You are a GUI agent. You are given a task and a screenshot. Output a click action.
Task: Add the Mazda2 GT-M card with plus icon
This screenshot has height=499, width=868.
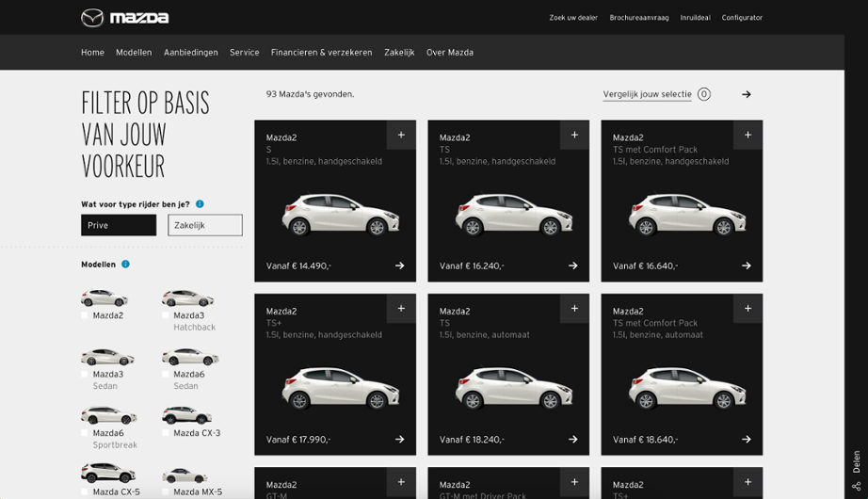click(x=401, y=482)
